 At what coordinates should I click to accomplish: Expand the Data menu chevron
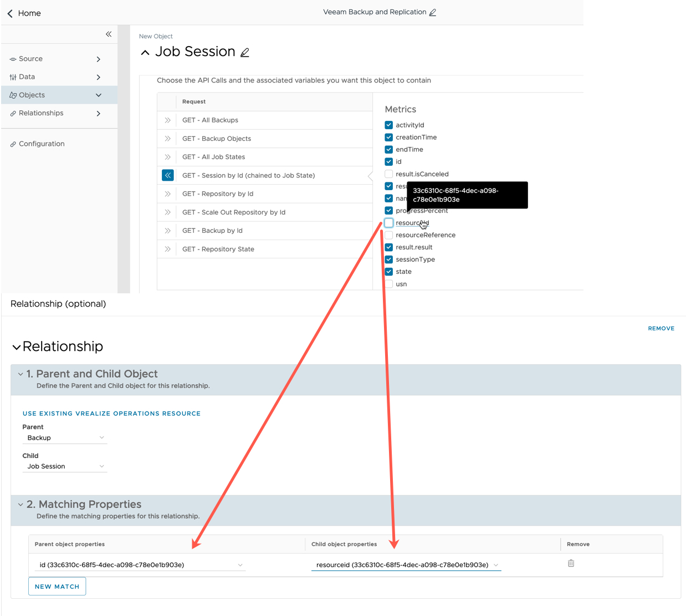coord(99,77)
